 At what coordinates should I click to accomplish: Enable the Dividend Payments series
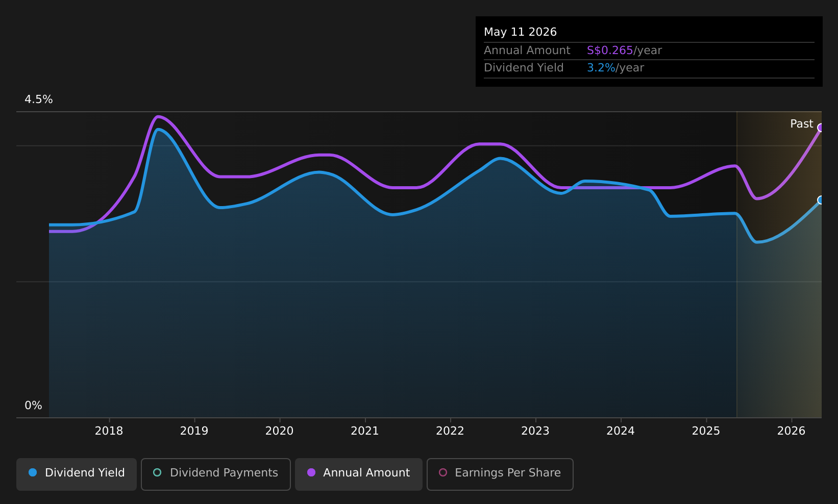pyautogui.click(x=216, y=474)
